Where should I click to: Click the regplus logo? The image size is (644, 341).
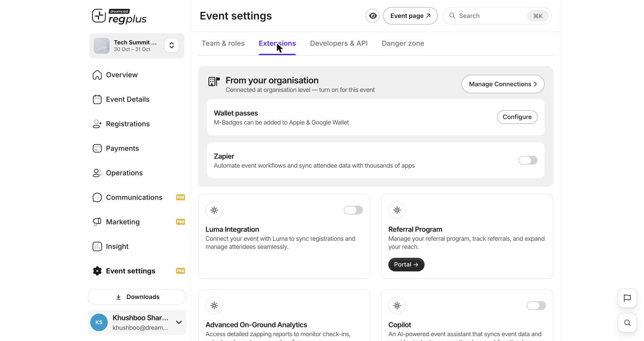point(119,16)
